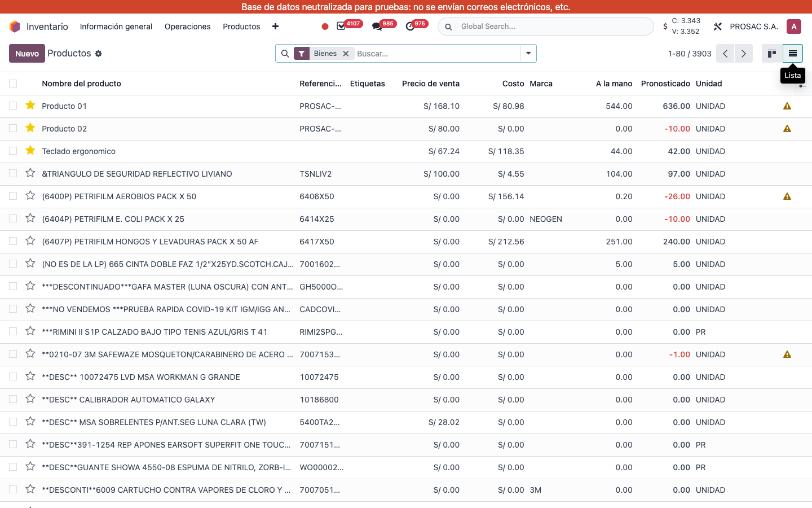Switch to List view
This screenshot has height=508, width=812.
pyautogui.click(x=793, y=54)
